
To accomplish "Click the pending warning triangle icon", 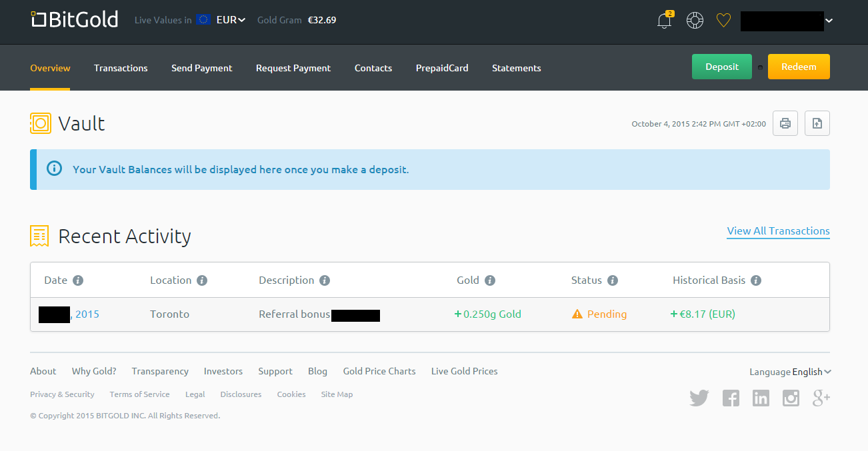I will 577,314.
